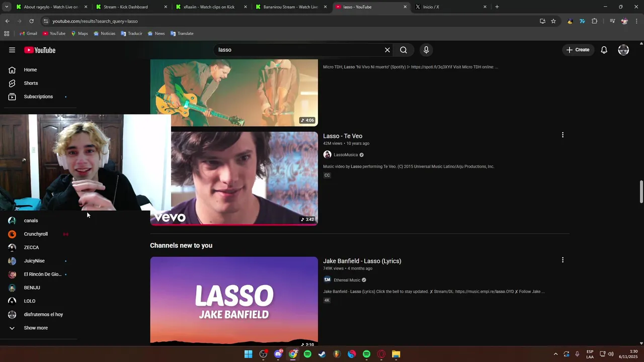Open the Noticias bookmark
644x362 pixels.
(x=104, y=34)
